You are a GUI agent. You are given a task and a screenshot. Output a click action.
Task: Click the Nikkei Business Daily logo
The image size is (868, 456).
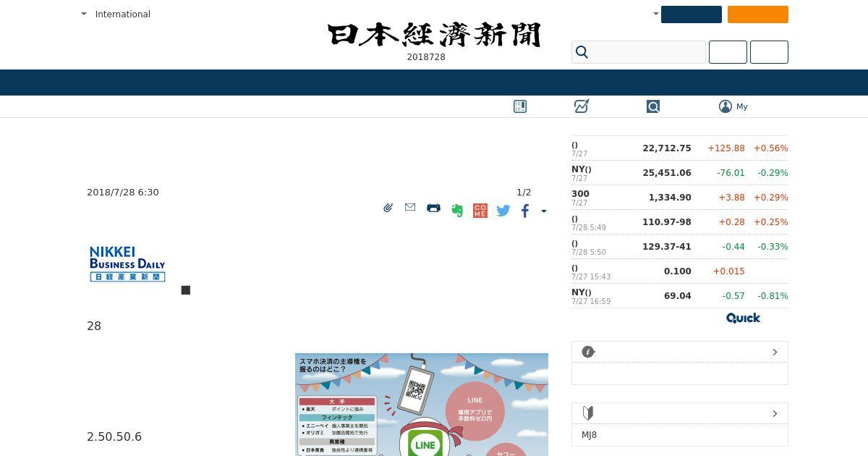point(127,264)
